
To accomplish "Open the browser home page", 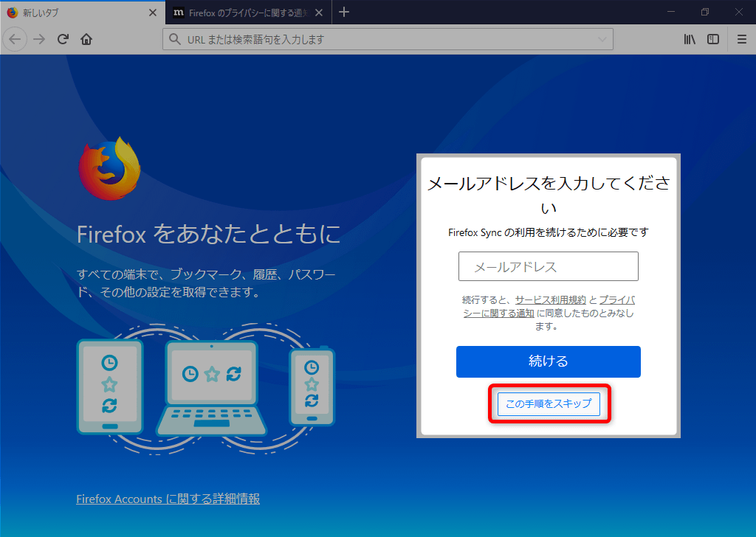I will [x=86, y=39].
